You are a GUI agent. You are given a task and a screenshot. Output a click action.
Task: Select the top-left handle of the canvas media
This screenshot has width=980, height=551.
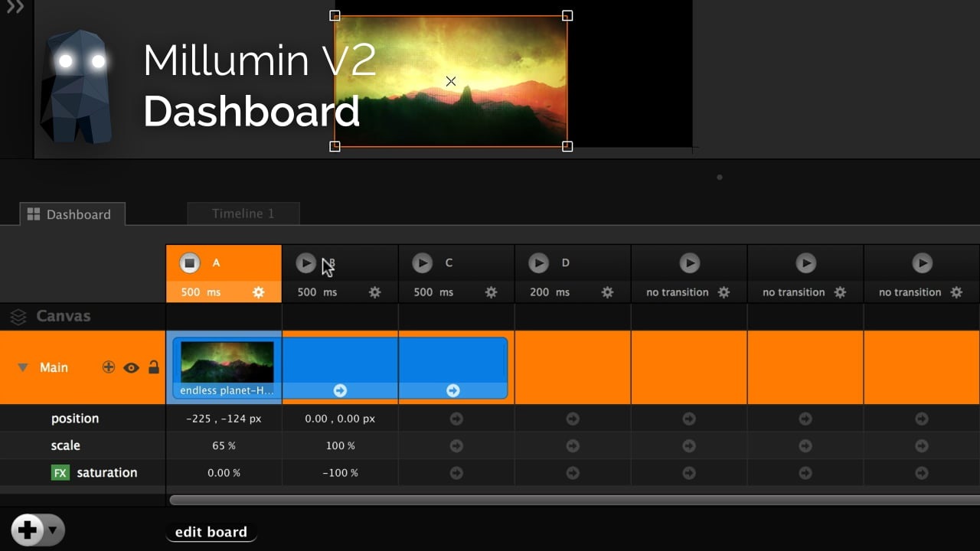coord(335,15)
